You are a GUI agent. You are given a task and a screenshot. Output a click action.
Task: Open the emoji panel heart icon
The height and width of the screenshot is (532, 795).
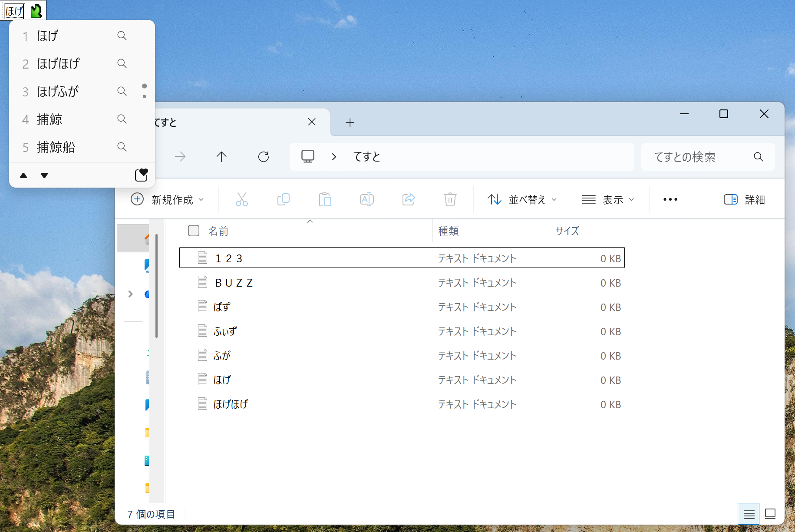(142, 175)
